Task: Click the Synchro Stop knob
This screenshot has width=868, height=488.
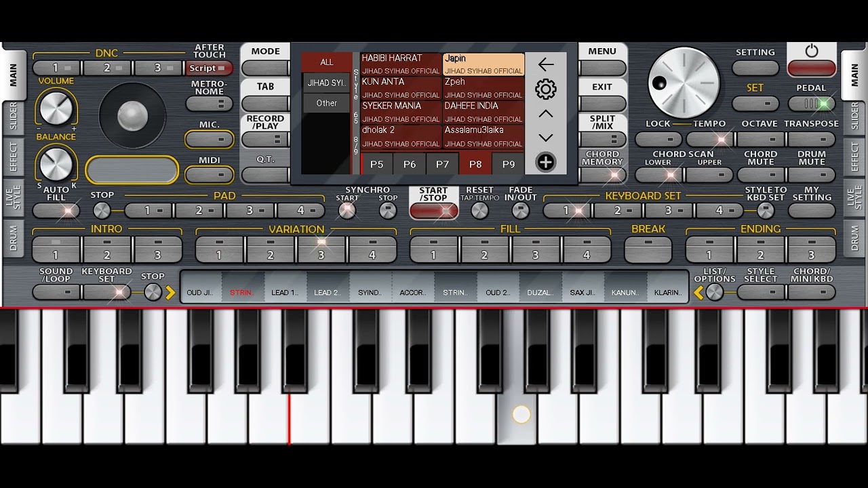Action: click(x=388, y=211)
